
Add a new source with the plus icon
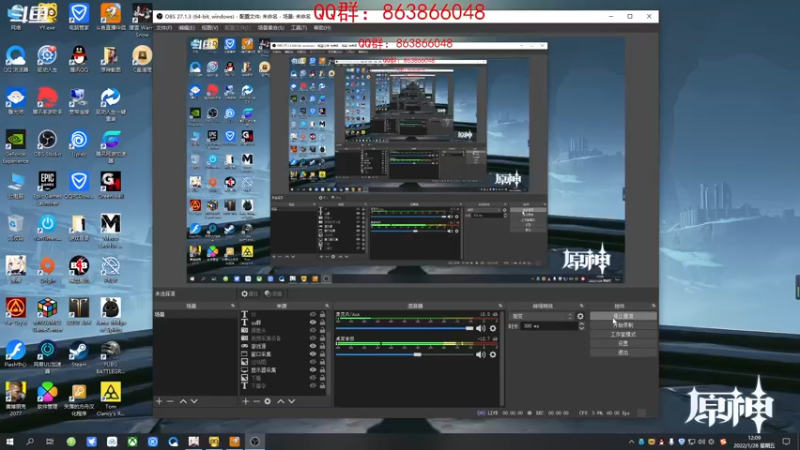coord(245,402)
